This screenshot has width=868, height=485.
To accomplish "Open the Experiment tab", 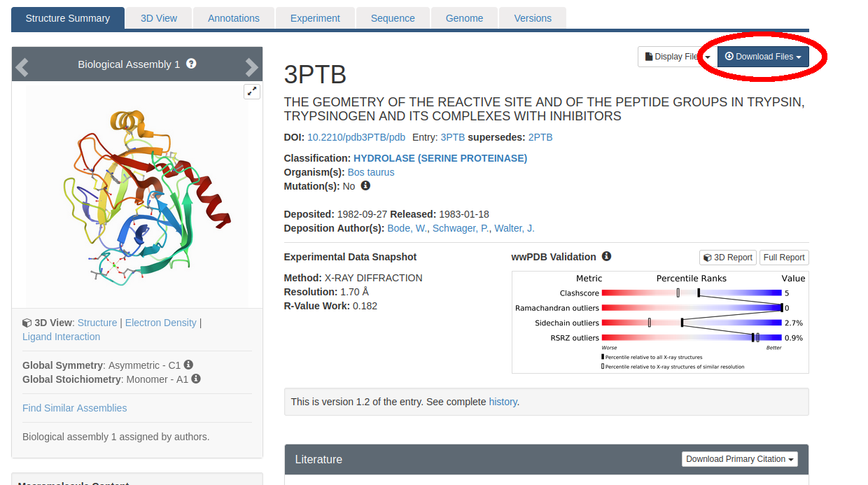I will [x=315, y=18].
